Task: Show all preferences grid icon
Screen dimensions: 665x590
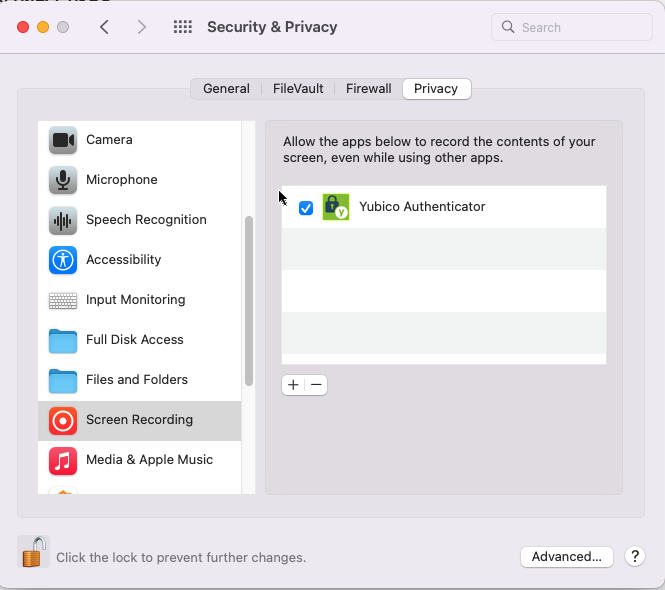Action: (x=183, y=27)
